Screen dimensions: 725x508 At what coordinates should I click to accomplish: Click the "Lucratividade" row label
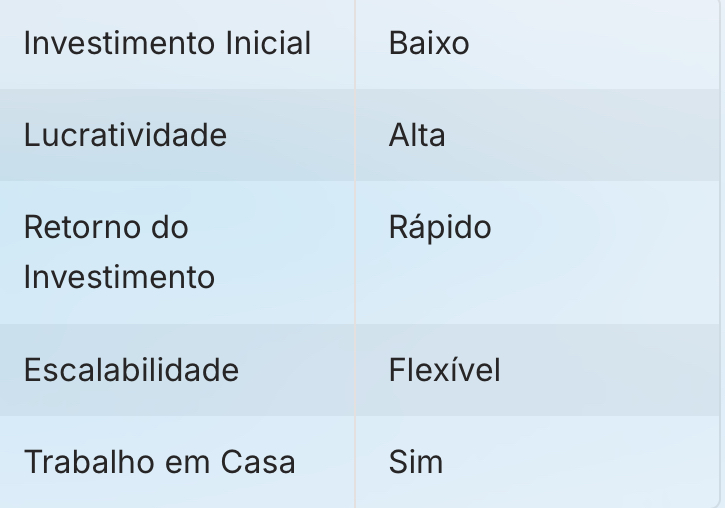coord(125,135)
